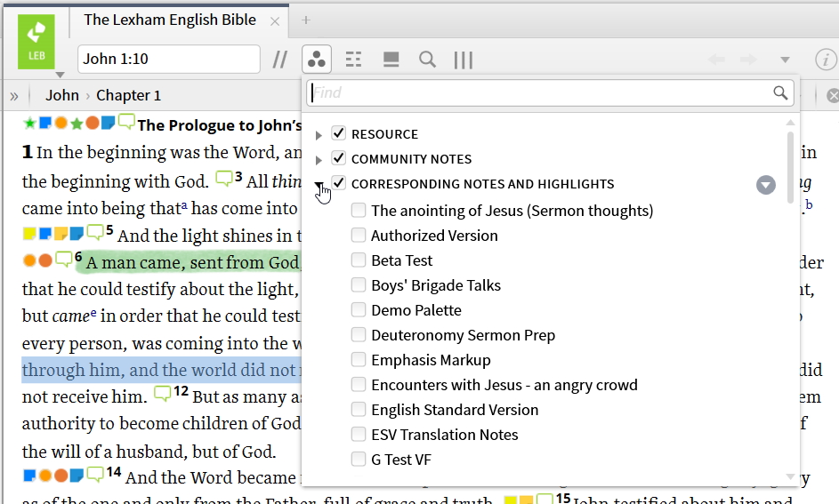Click the multiple resources layout icon
Image resolution: width=839 pixels, height=504 pixels.
coord(391,60)
